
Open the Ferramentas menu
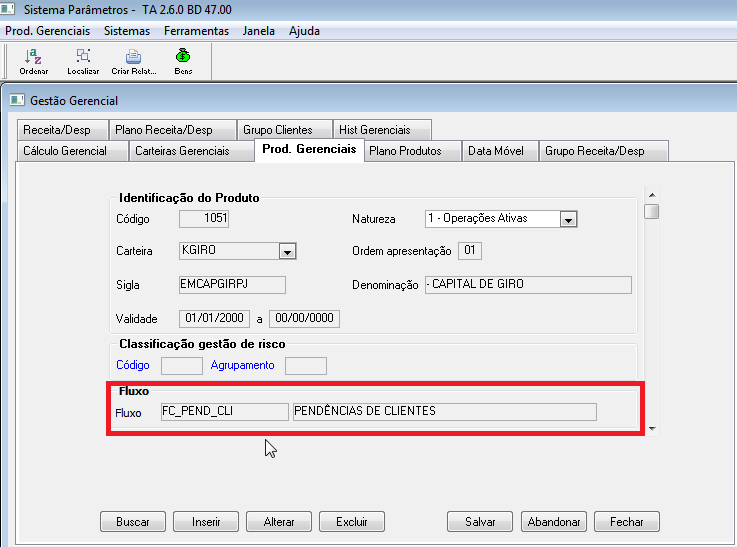(x=196, y=31)
